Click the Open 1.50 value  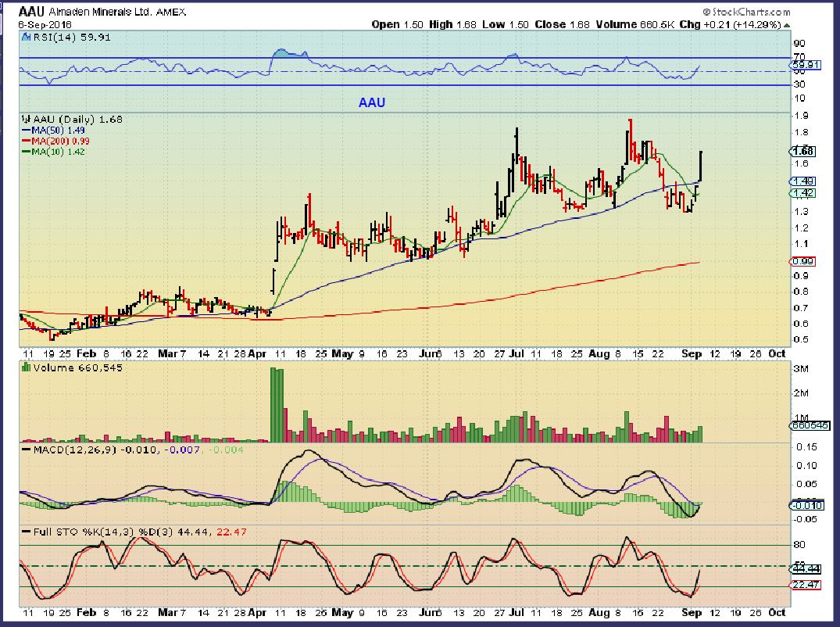coord(398,25)
